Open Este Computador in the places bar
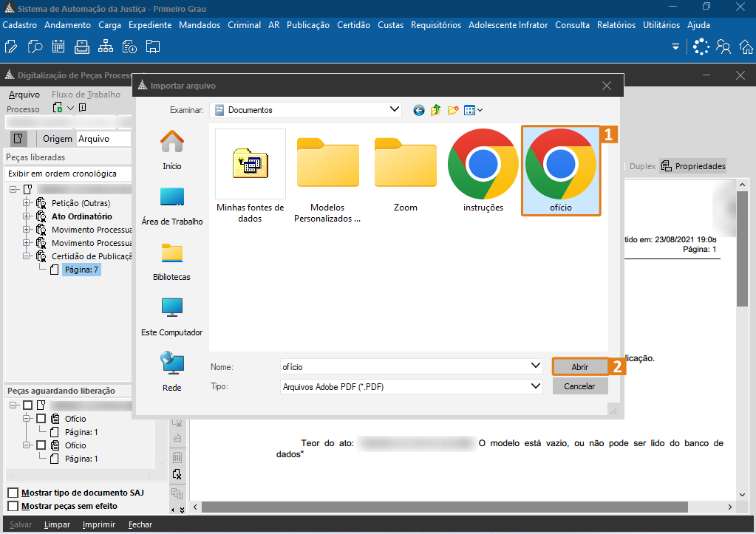The image size is (756, 534). [x=172, y=317]
